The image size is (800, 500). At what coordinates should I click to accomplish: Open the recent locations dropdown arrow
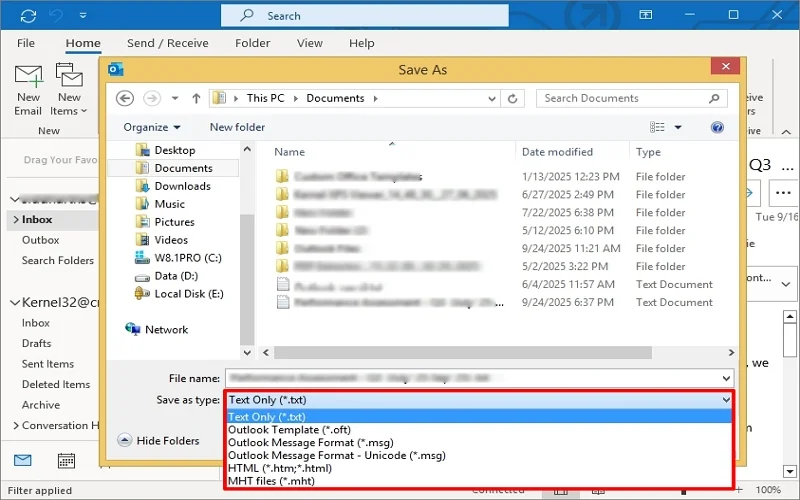(175, 98)
